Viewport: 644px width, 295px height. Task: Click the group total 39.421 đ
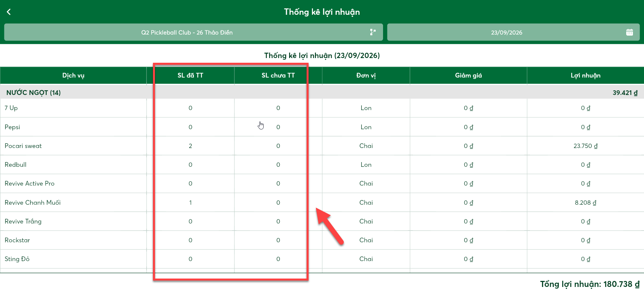pos(625,93)
